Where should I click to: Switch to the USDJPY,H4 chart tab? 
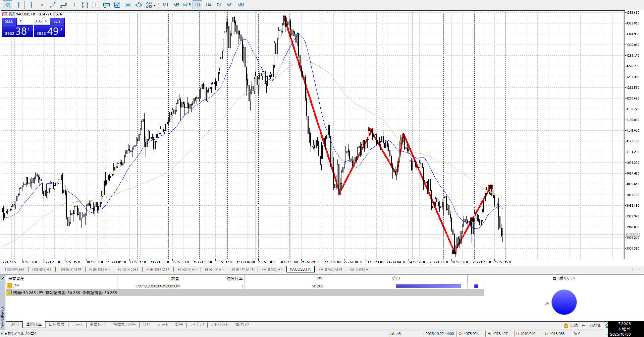click(14, 269)
